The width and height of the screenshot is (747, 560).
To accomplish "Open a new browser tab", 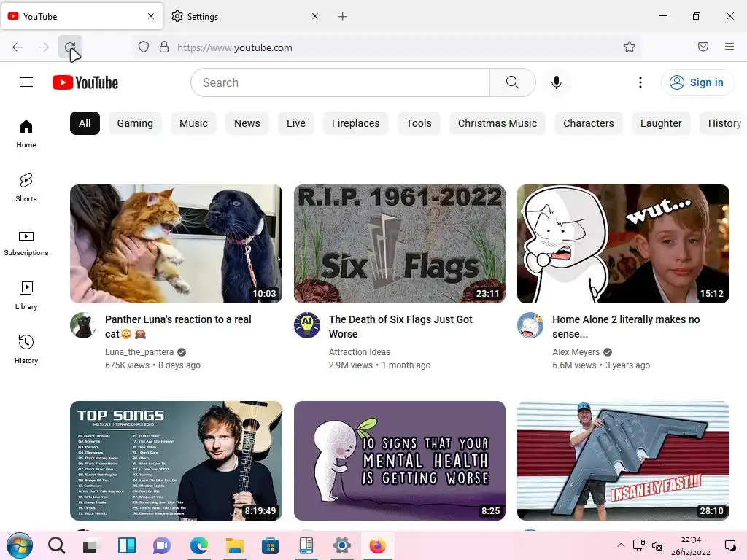I will coord(342,17).
